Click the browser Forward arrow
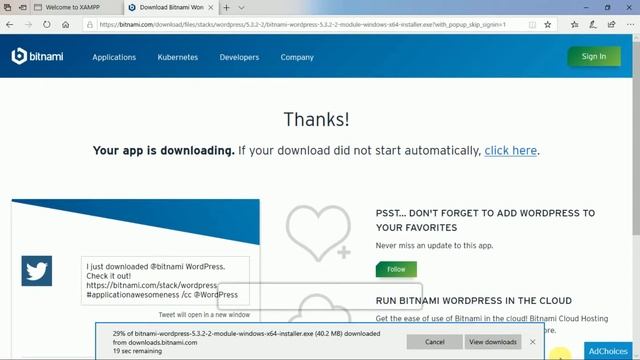The width and height of the screenshot is (640, 360). click(28, 24)
